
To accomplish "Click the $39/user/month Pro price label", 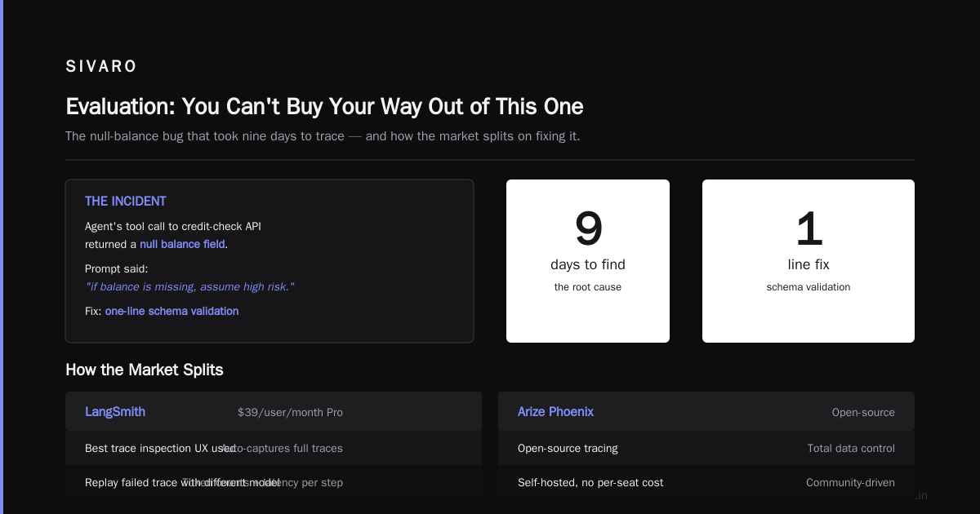I will pos(290,413).
